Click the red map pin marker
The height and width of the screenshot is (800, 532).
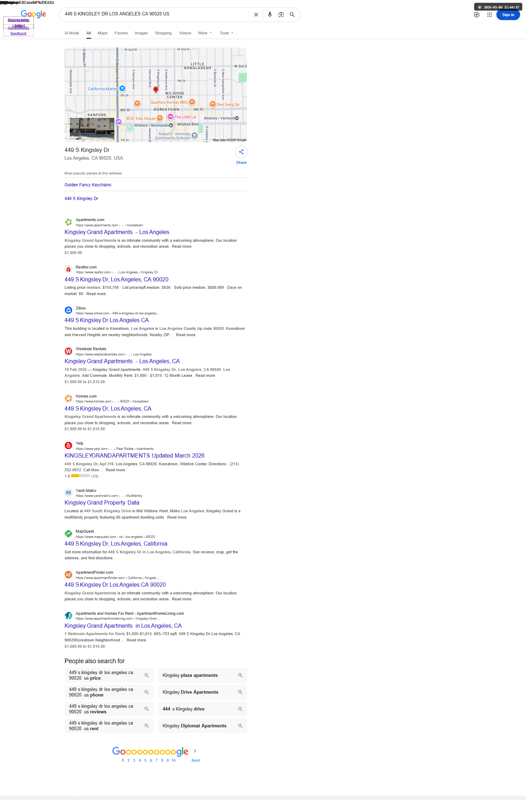156,90
